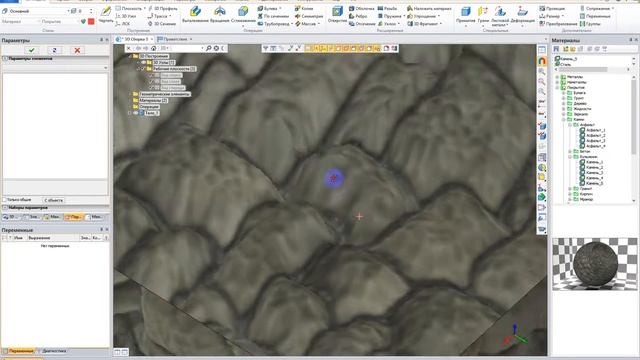Expand the Бетон folder
Image resolution: width=640 pixels, height=360 pixels.
pyautogui.click(x=570, y=151)
